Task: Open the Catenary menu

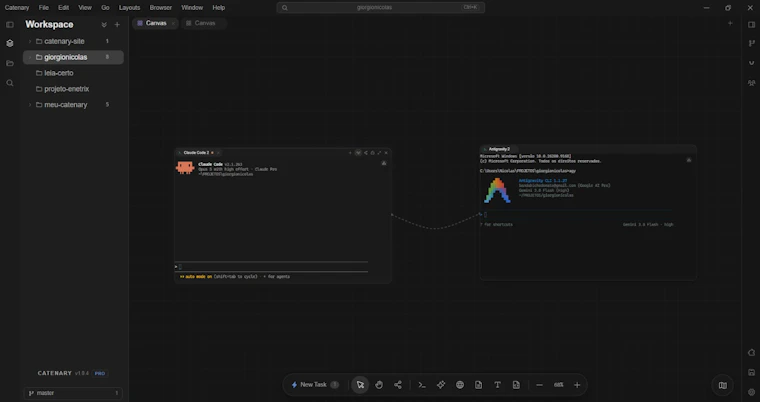Action: tap(17, 7)
